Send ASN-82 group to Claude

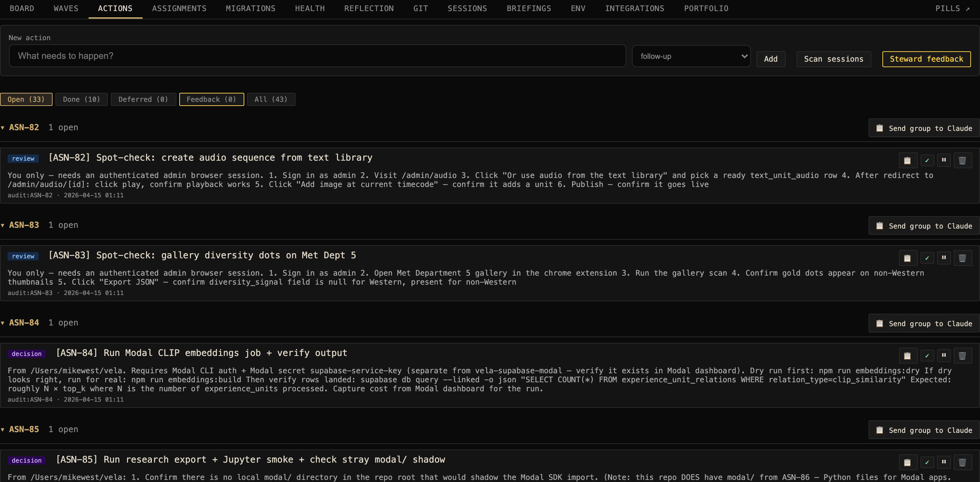924,128
